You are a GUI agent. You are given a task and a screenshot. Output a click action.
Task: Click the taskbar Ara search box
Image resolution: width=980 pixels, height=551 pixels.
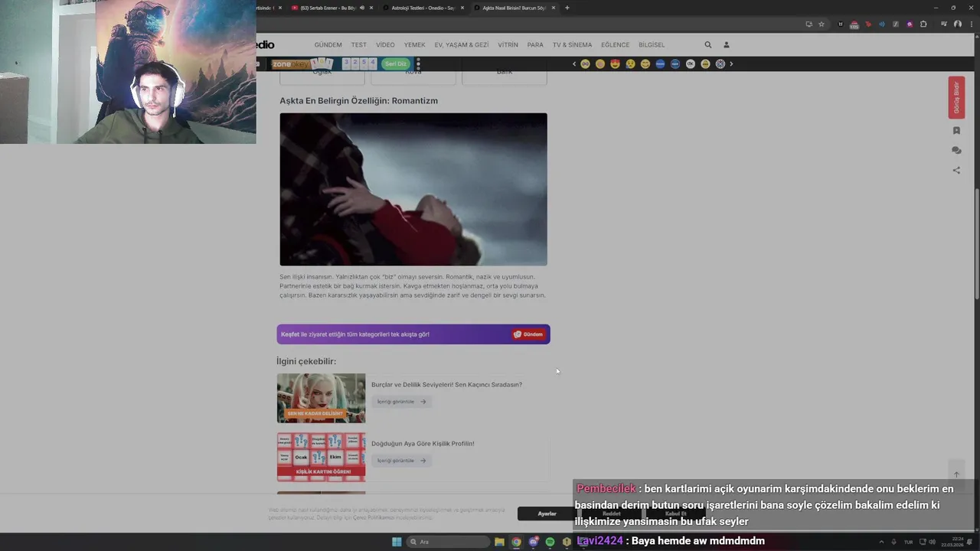(448, 542)
